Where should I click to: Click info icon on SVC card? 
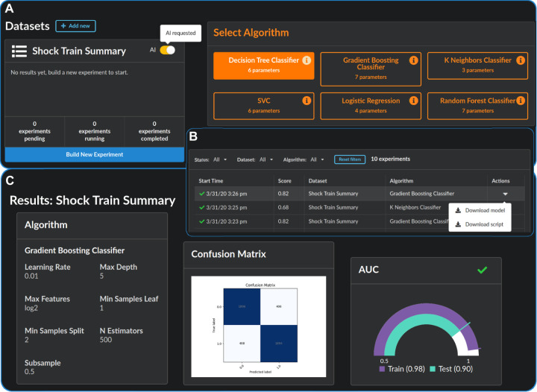tap(307, 101)
